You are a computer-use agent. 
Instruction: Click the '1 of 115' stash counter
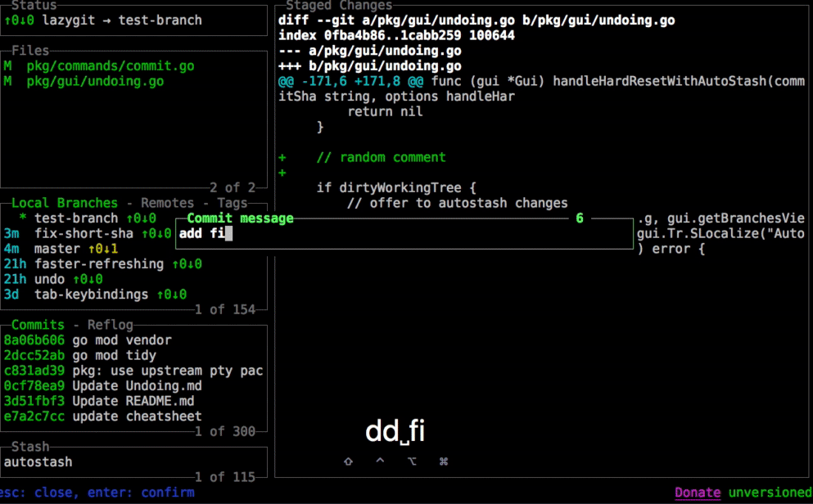tap(225, 477)
